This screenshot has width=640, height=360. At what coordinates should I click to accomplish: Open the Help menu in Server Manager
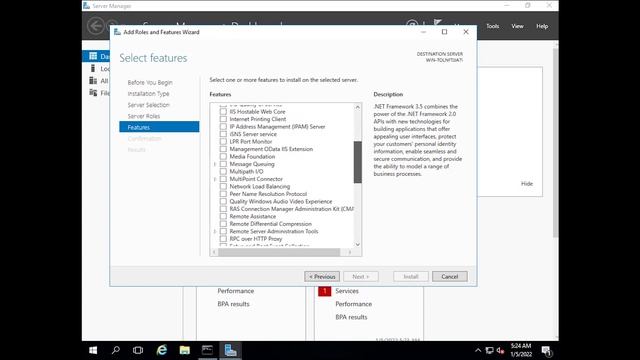click(x=542, y=26)
